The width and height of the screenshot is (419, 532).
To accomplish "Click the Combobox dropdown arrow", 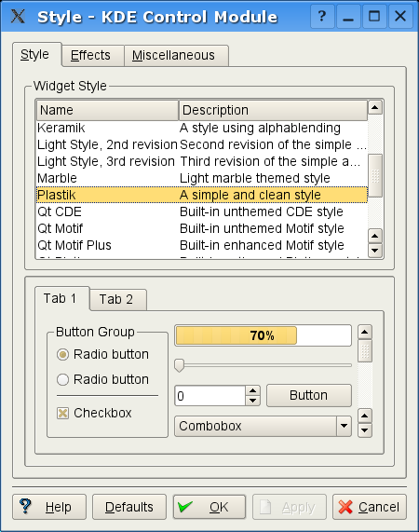I will pyautogui.click(x=344, y=426).
